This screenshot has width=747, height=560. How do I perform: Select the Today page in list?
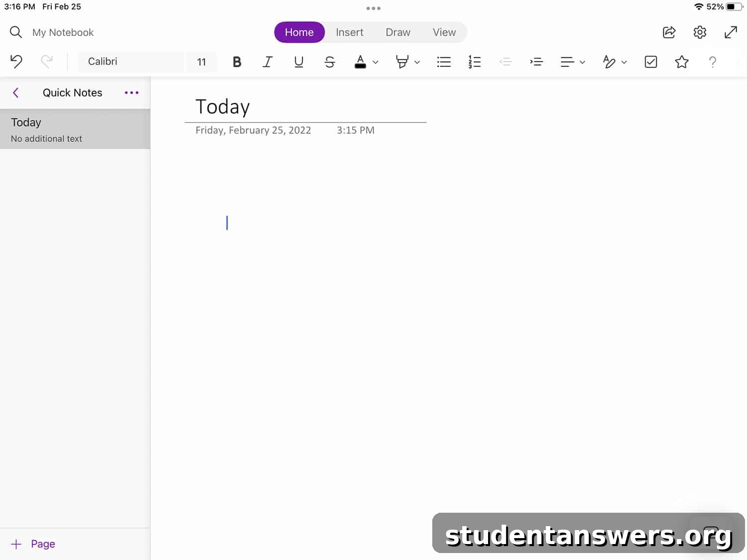coord(75,129)
